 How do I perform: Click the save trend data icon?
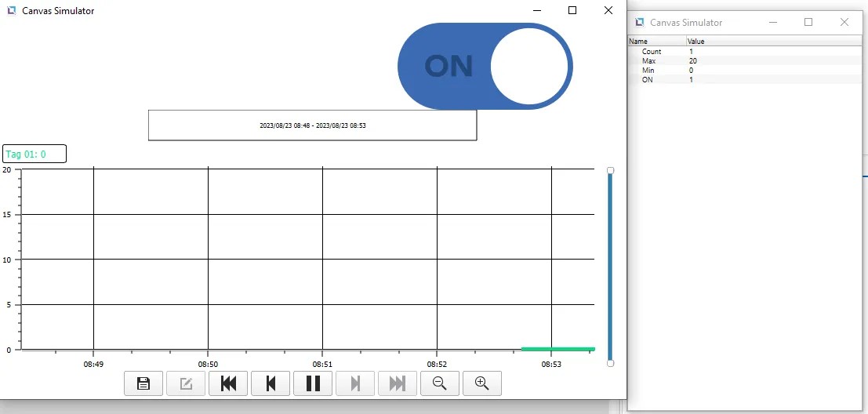[143, 383]
